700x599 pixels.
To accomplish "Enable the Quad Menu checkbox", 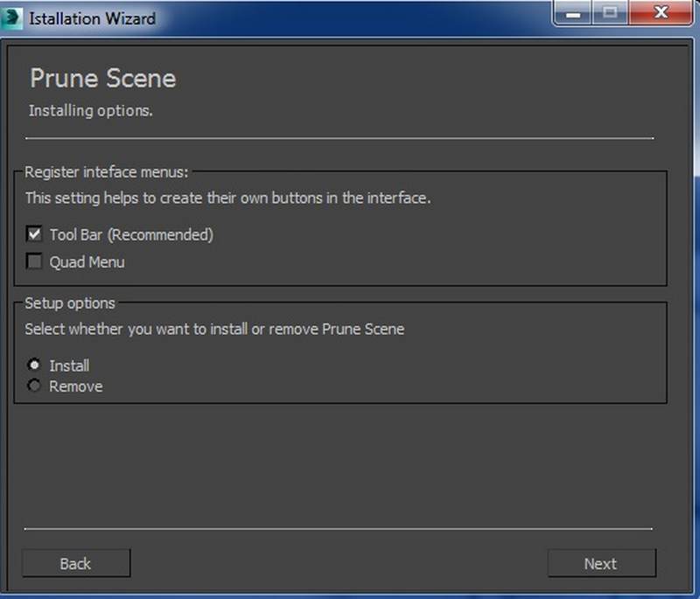I will tap(35, 261).
